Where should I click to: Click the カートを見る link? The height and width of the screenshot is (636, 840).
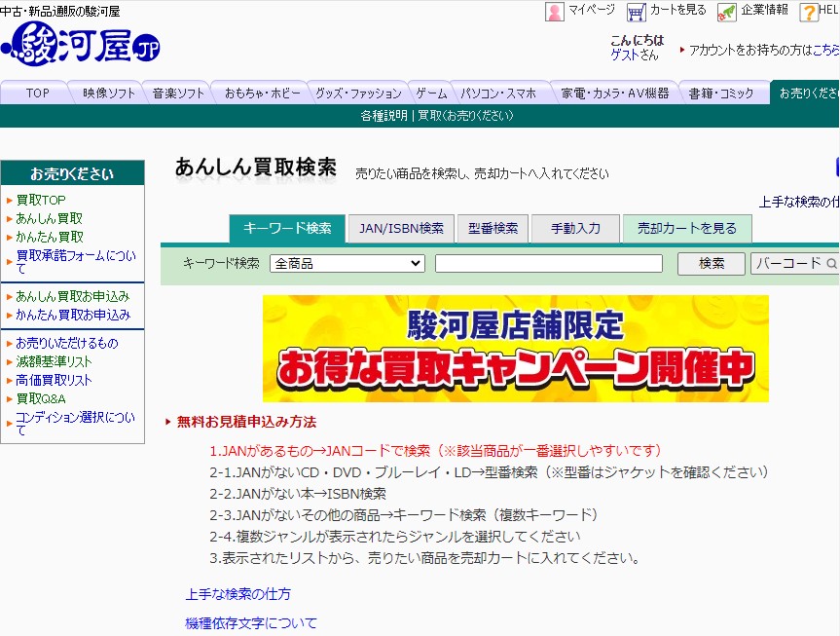coord(677,10)
